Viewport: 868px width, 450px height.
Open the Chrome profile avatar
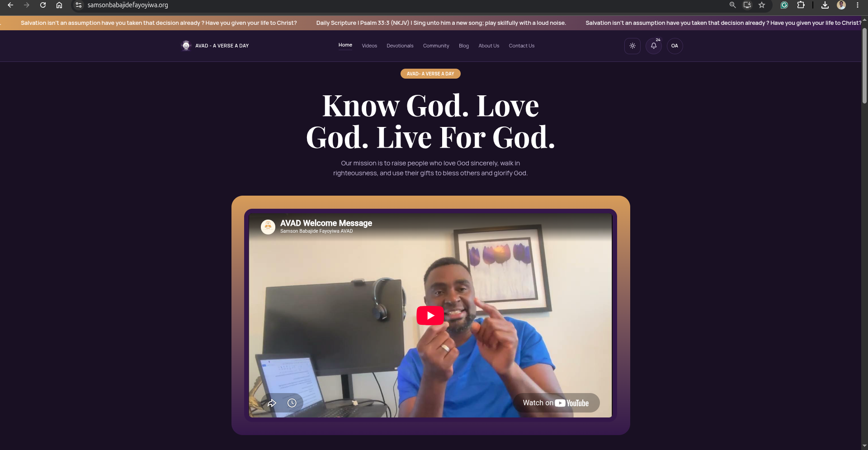[841, 5]
